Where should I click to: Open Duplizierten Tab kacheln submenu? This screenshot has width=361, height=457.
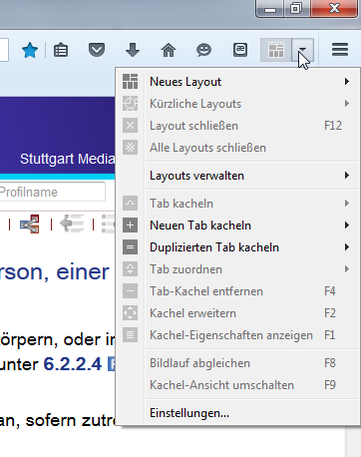click(x=237, y=247)
